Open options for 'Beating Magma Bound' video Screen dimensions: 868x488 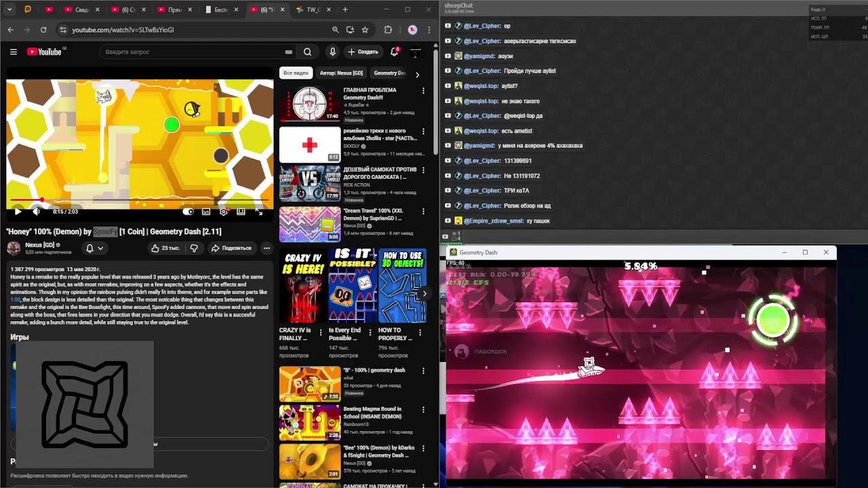pyautogui.click(x=423, y=409)
